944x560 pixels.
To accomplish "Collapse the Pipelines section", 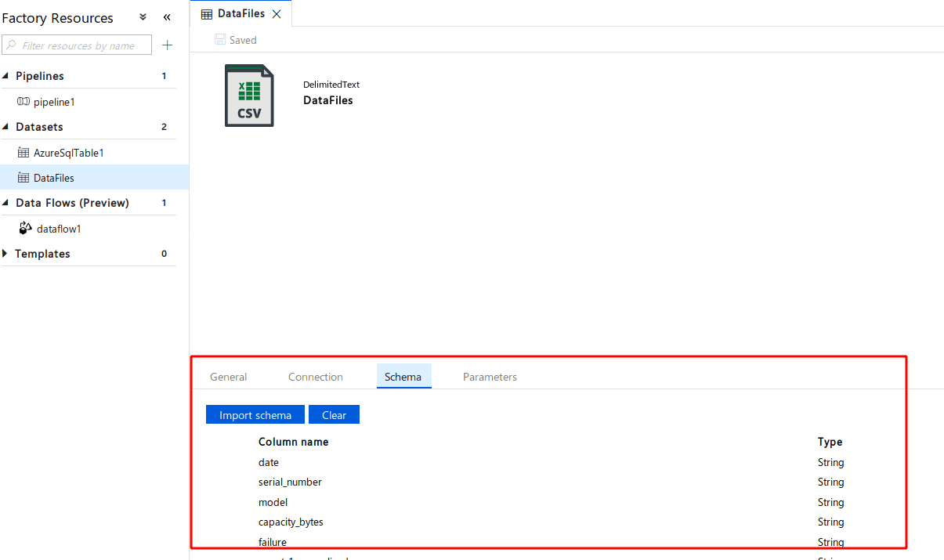I will 6,76.
